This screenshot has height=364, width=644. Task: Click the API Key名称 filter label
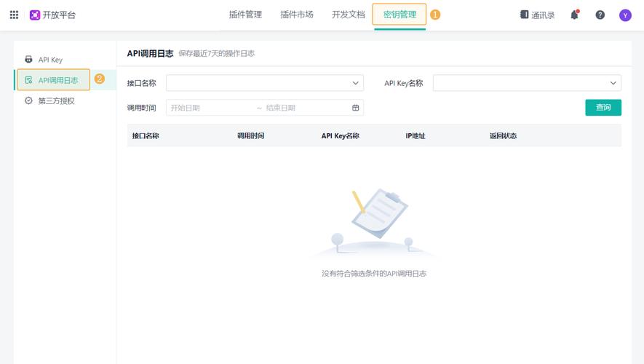404,83
